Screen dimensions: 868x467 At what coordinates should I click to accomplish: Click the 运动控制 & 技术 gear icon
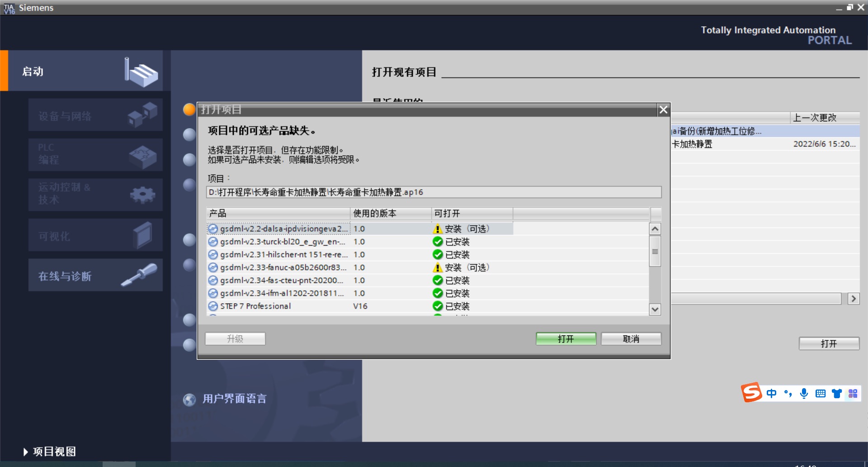point(142,195)
